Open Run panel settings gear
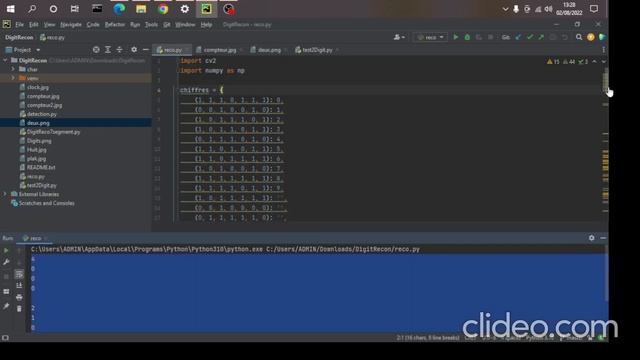This screenshot has height=360, width=640. pos(591,238)
